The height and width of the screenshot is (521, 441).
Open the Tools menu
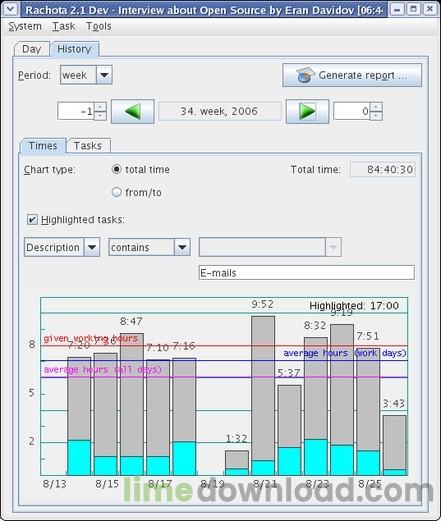(99, 26)
